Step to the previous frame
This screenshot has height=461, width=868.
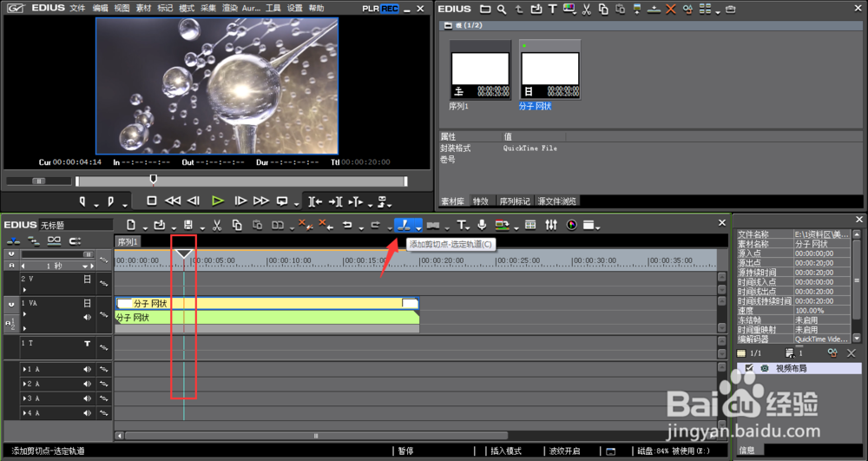pyautogui.click(x=194, y=201)
